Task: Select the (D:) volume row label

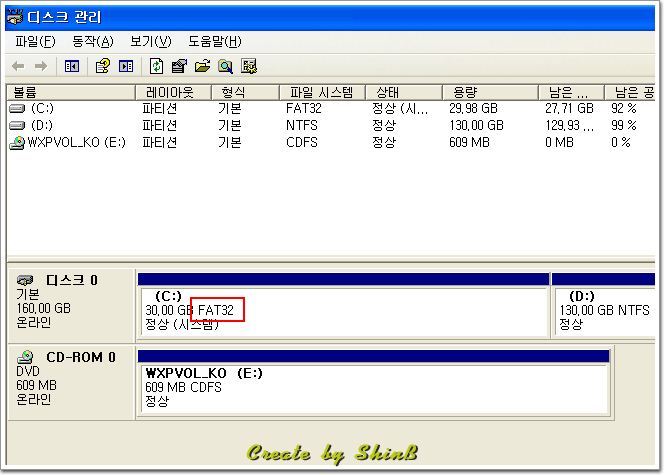Action: click(x=42, y=125)
